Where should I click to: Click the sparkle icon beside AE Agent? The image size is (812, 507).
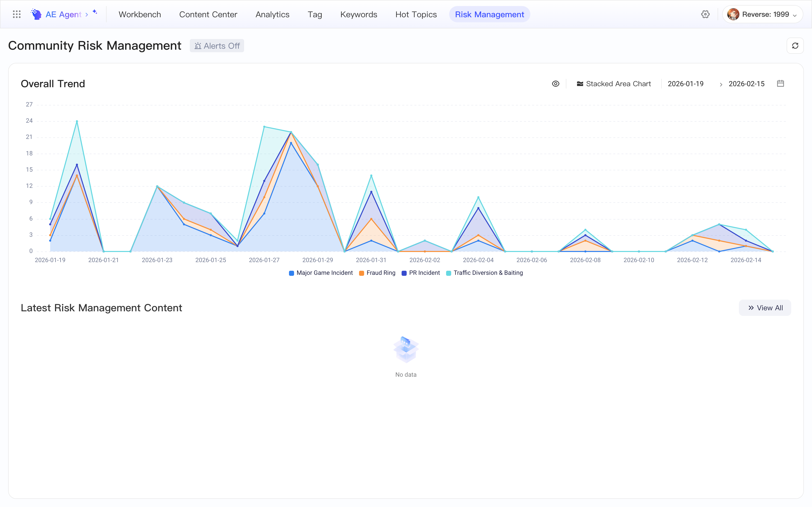(95, 12)
